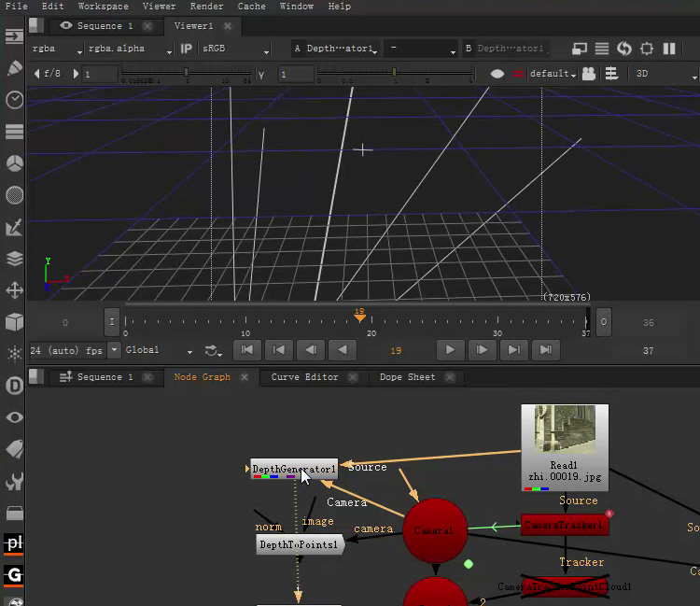
Task: Open the Particles nodes toolbar icon
Action: (x=14, y=354)
